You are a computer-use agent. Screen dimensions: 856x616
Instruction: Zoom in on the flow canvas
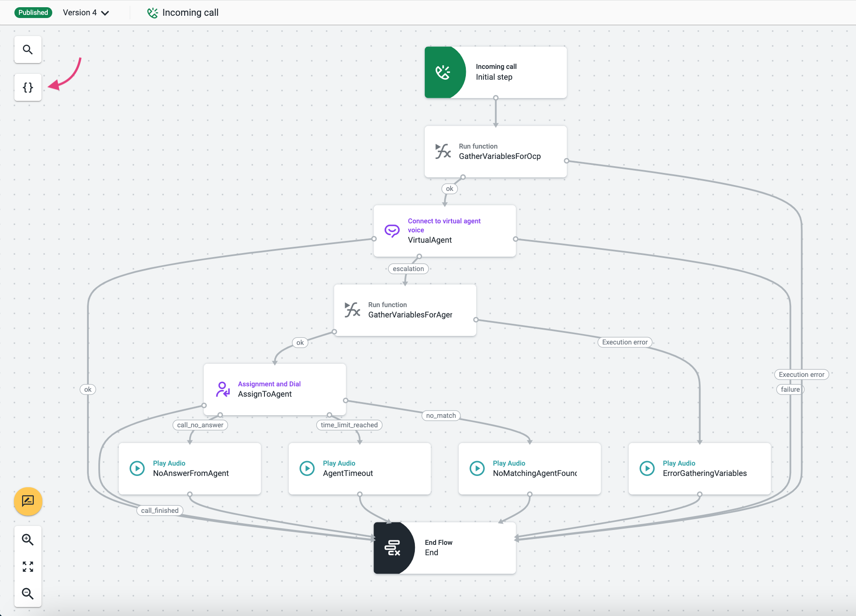pyautogui.click(x=28, y=539)
